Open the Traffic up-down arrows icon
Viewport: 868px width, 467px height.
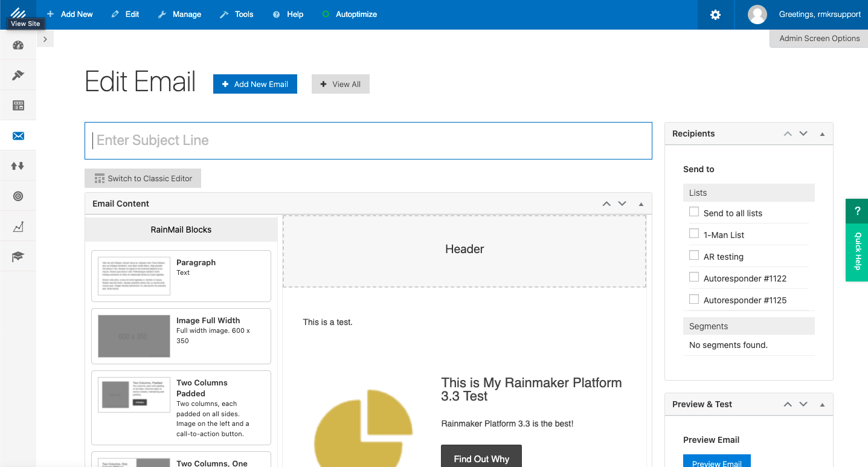[x=18, y=165]
